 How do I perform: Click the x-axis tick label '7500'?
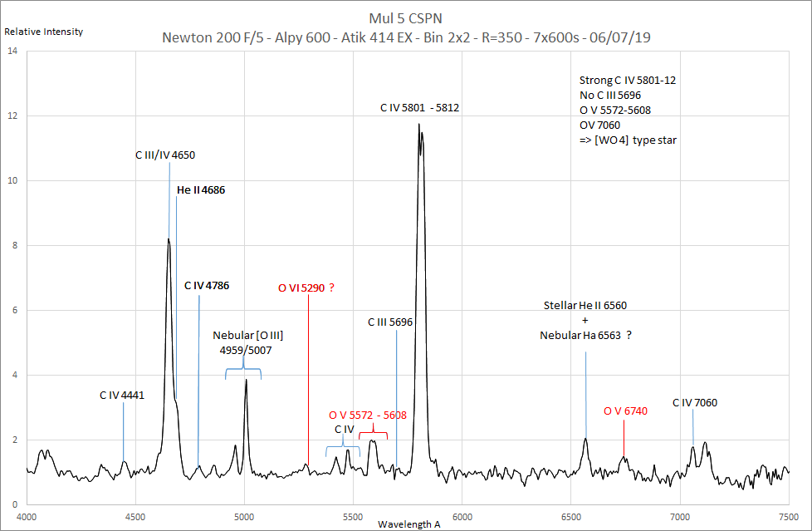789,517
